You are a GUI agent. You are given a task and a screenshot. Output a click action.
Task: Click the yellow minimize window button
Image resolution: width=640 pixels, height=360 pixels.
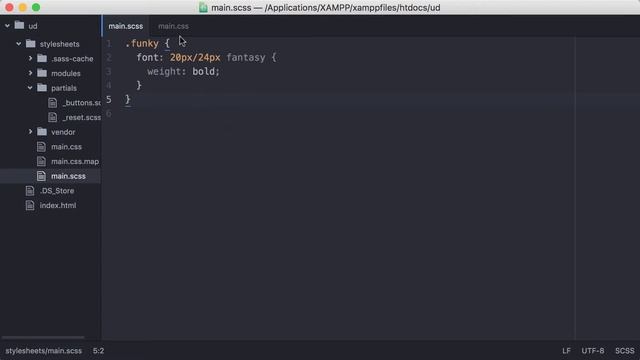(x=23, y=7)
